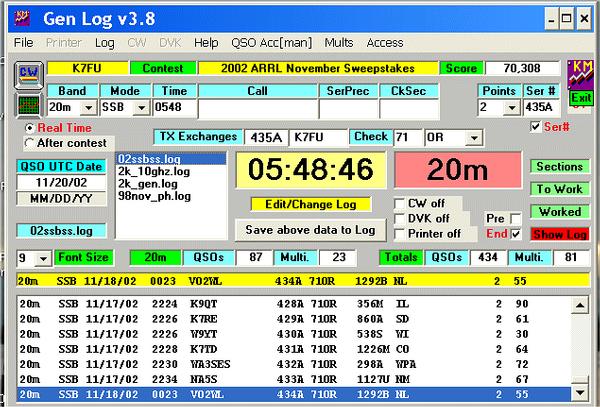Click the TX Exchanges field showing 435A
Image resolution: width=600 pixels, height=407 pixels.
click(x=266, y=137)
